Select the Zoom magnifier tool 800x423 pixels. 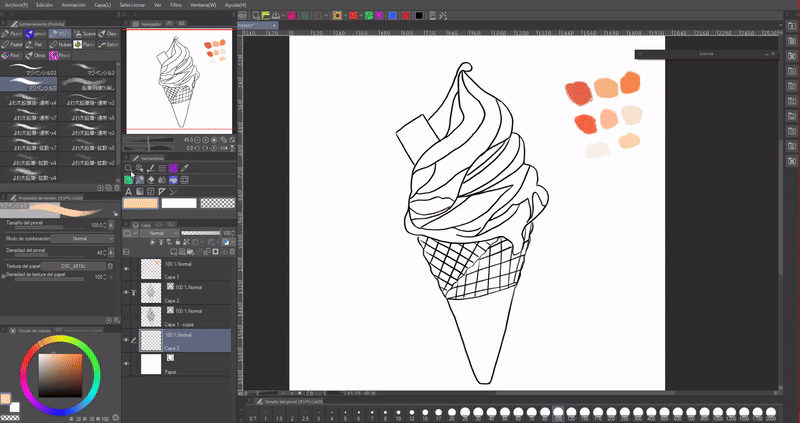coord(129,168)
